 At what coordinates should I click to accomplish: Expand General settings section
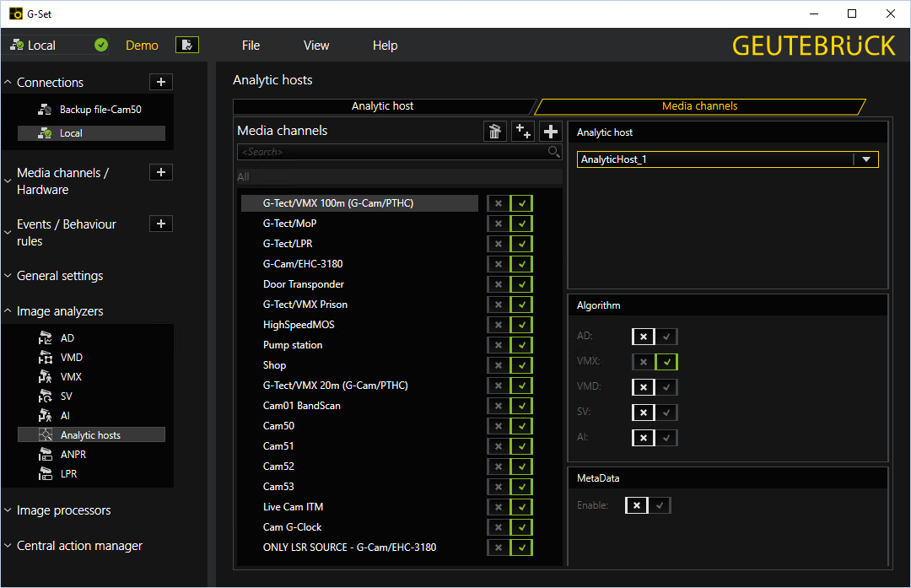[8, 275]
